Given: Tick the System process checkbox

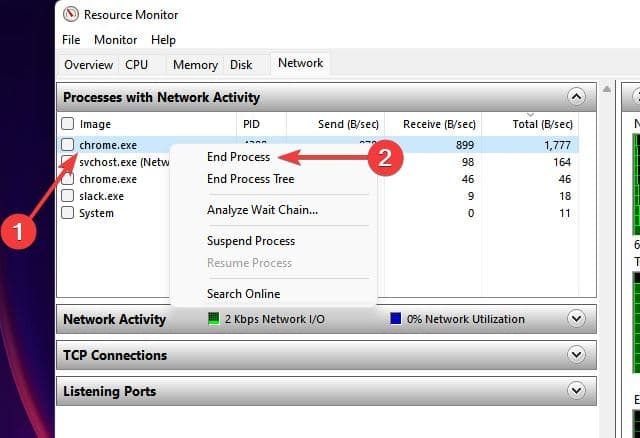Looking at the screenshot, I should pyautogui.click(x=67, y=213).
